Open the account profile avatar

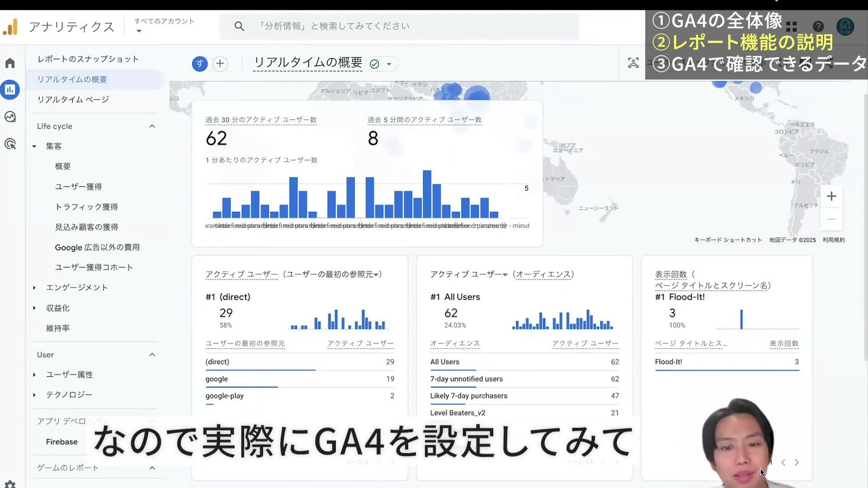(x=845, y=27)
